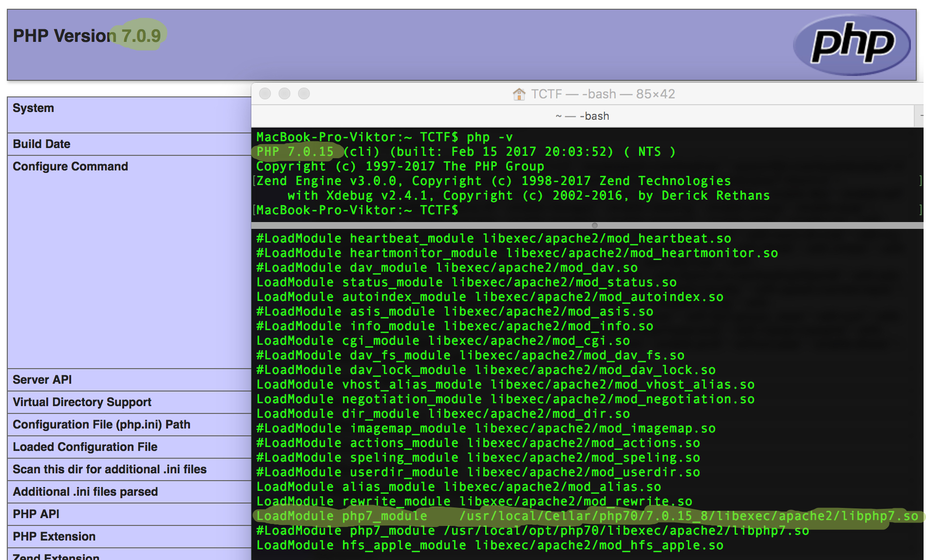926x560 pixels.
Task: Click the home folder icon in Terminal title
Action: 519,94
